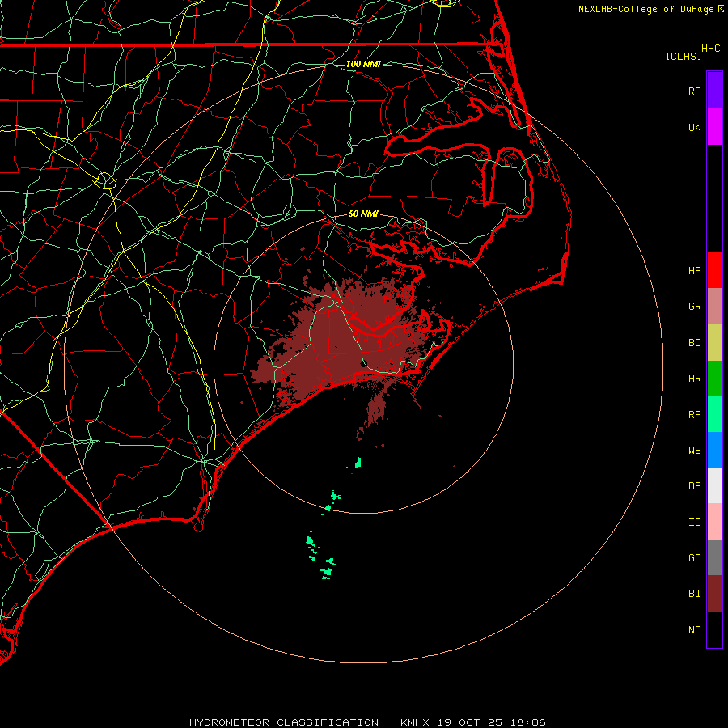Click the HHC product label
This screenshot has width=728, height=728.
click(x=710, y=49)
